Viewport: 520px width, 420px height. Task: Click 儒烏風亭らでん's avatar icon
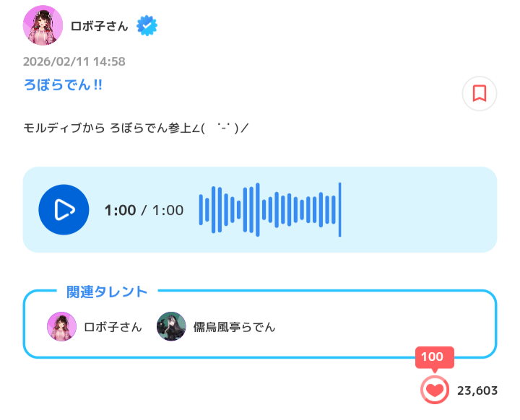(x=171, y=327)
